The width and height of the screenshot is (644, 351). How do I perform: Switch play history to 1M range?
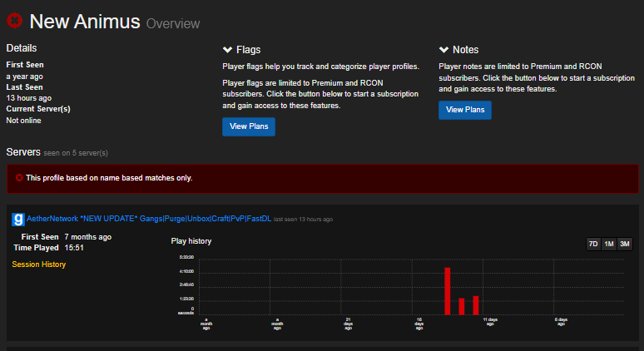click(x=608, y=244)
